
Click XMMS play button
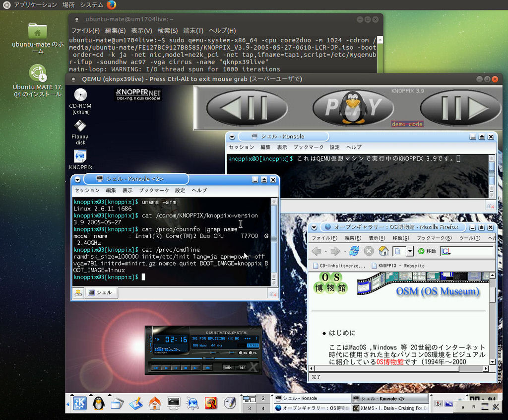(x=166, y=368)
